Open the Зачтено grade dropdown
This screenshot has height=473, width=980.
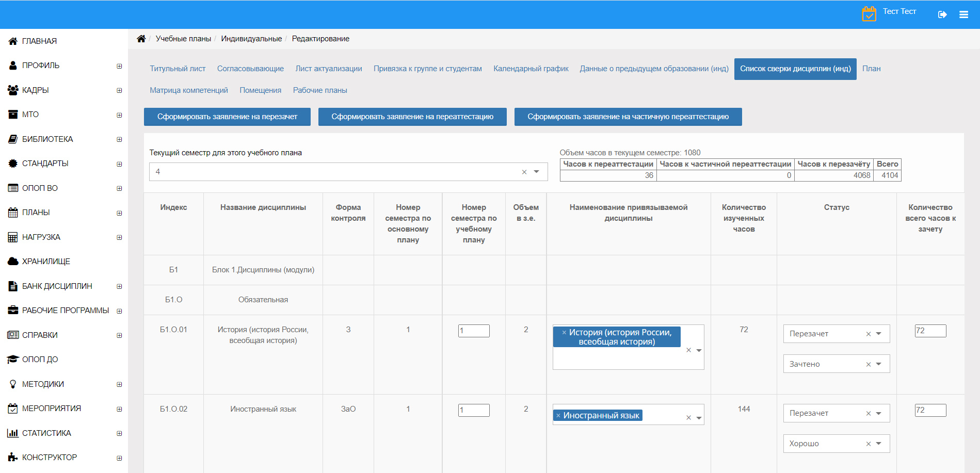pyautogui.click(x=879, y=364)
